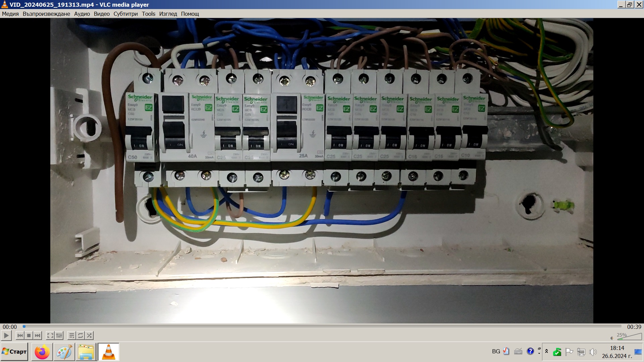Toggle loop repeat mode
The height and width of the screenshot is (362, 644).
[x=80, y=336]
